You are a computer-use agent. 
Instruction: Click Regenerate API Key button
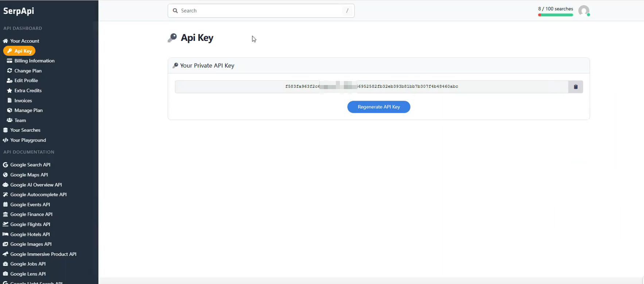pos(379,107)
